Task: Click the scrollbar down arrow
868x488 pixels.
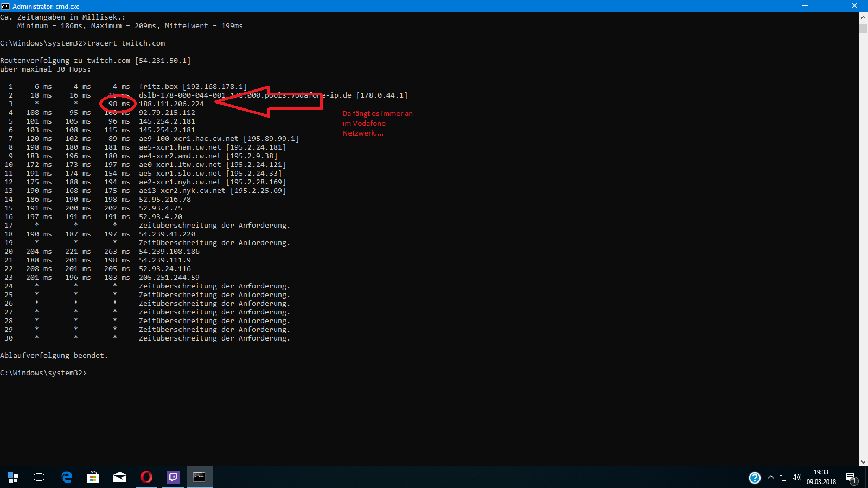Action: click(x=863, y=462)
